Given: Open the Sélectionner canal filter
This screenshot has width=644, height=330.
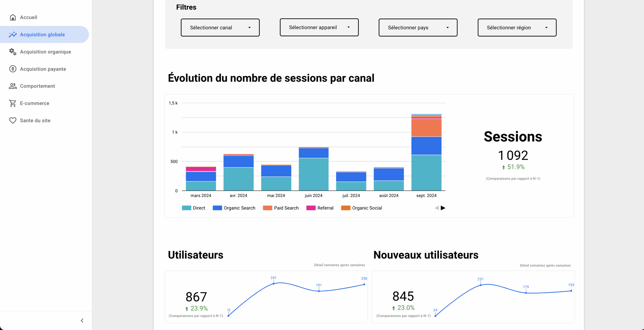Looking at the screenshot, I should [x=220, y=27].
